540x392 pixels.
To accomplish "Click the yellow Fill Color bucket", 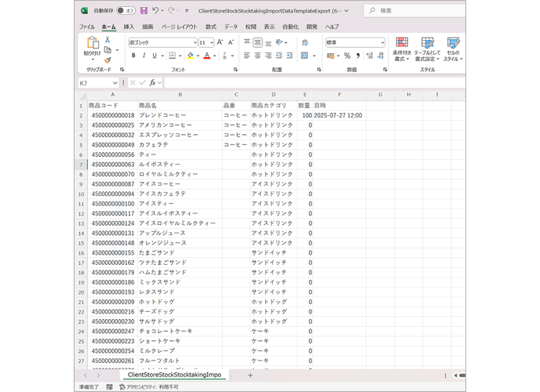I will (191, 56).
